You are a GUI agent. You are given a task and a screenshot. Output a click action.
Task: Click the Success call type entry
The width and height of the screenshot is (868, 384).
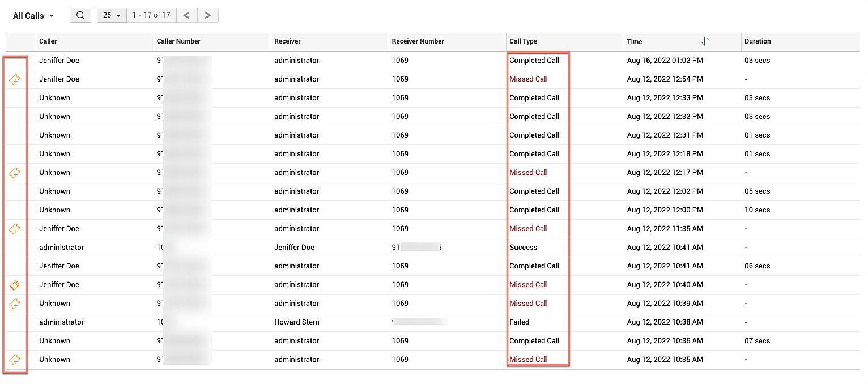point(523,248)
